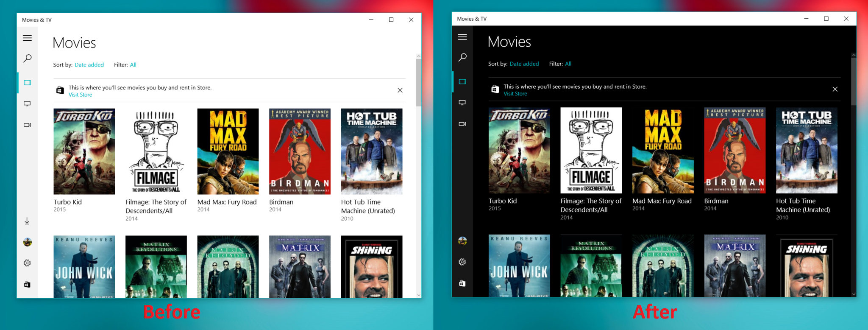The width and height of the screenshot is (868, 330).
Task: Click 'Birdman' title text in light-theme window
Action: point(281,202)
